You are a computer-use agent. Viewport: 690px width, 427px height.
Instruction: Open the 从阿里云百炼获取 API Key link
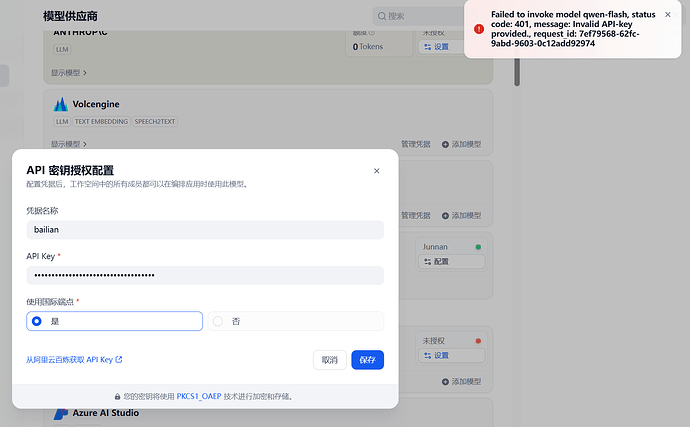(x=74, y=359)
